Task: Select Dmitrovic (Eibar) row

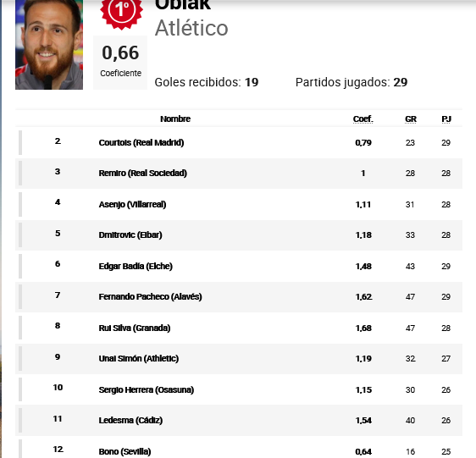Action: [239, 235]
